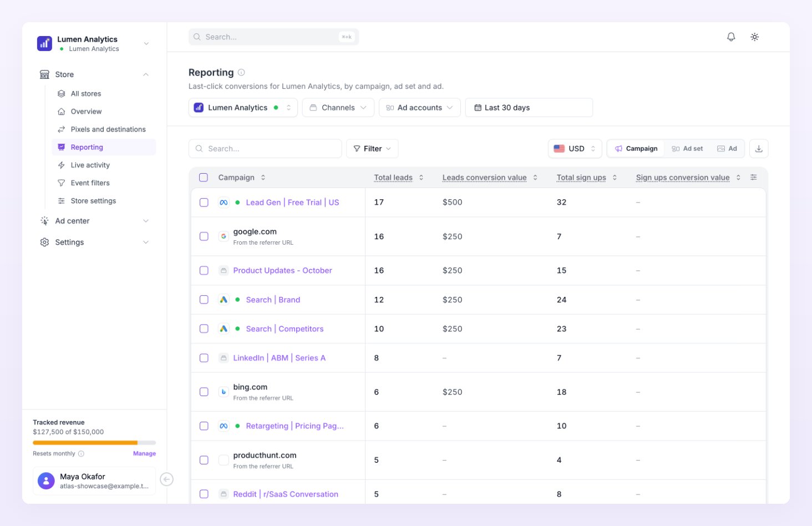The height and width of the screenshot is (526, 812).
Task: Toggle the select-all checkbox in table header
Action: [204, 178]
